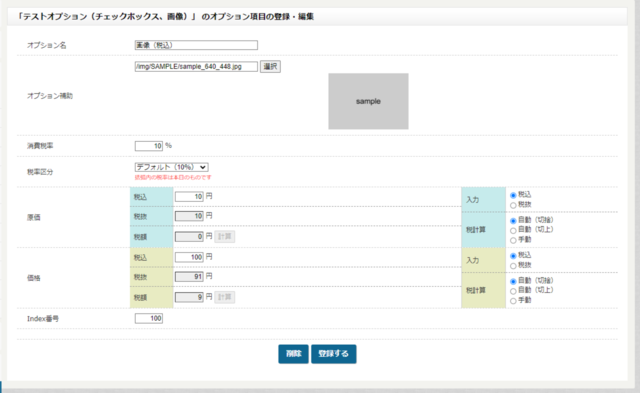Click the 削除 button
The image size is (640, 393).
293,354
